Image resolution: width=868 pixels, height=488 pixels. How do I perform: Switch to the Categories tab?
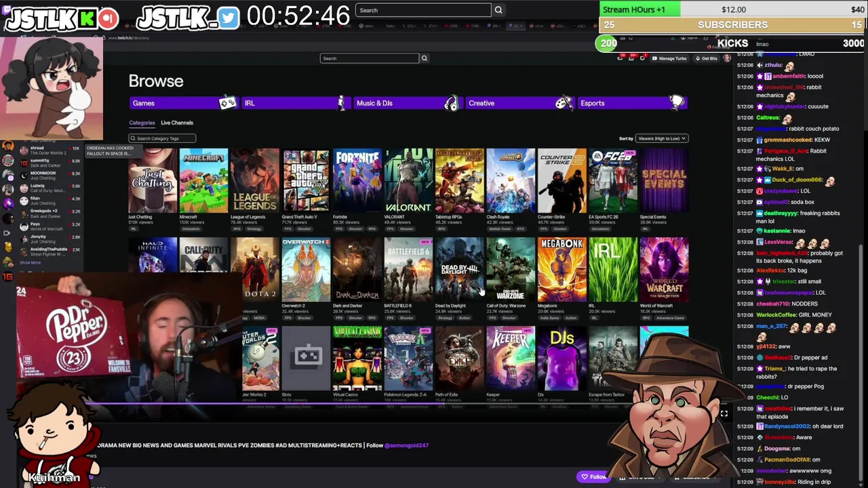(x=142, y=123)
